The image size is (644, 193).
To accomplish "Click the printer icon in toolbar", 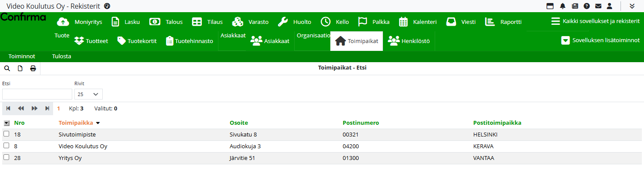I will (33, 68).
